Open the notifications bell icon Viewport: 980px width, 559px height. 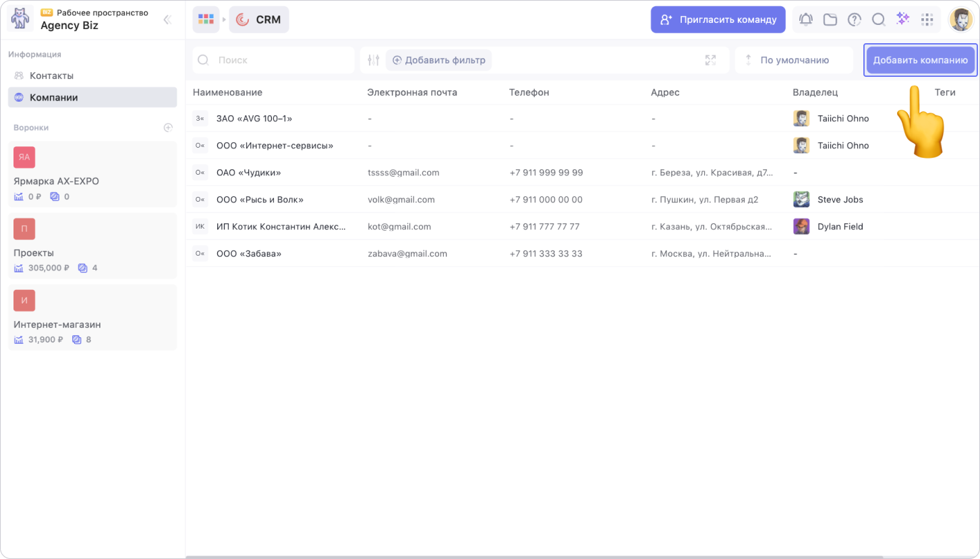805,20
